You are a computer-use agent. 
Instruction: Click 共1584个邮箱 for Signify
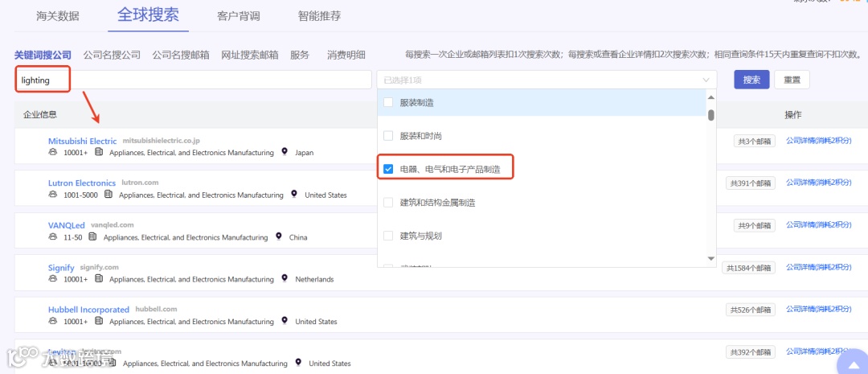[x=749, y=268]
